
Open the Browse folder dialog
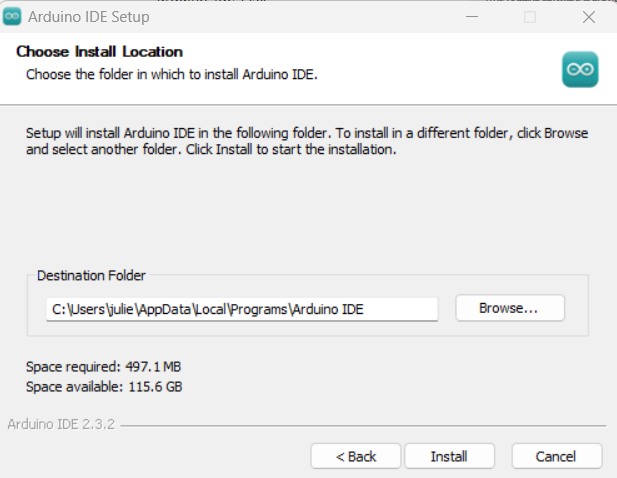(509, 308)
